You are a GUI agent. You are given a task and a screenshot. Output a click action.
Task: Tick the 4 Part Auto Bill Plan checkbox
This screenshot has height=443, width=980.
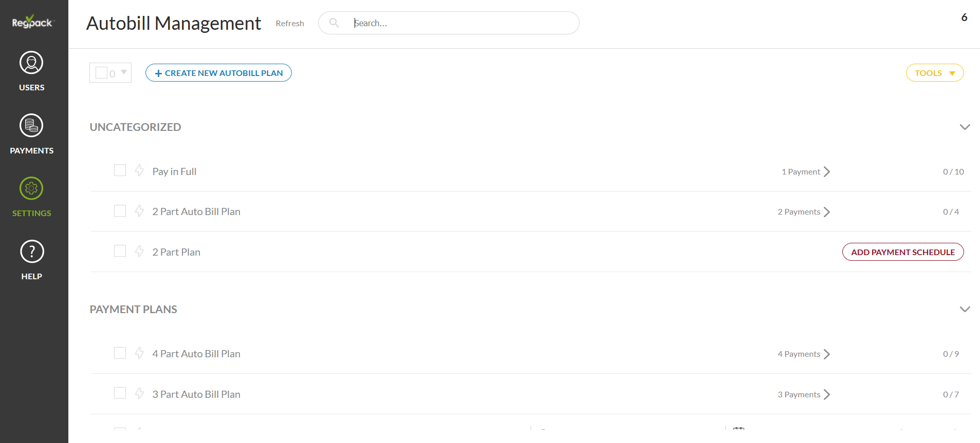[120, 353]
